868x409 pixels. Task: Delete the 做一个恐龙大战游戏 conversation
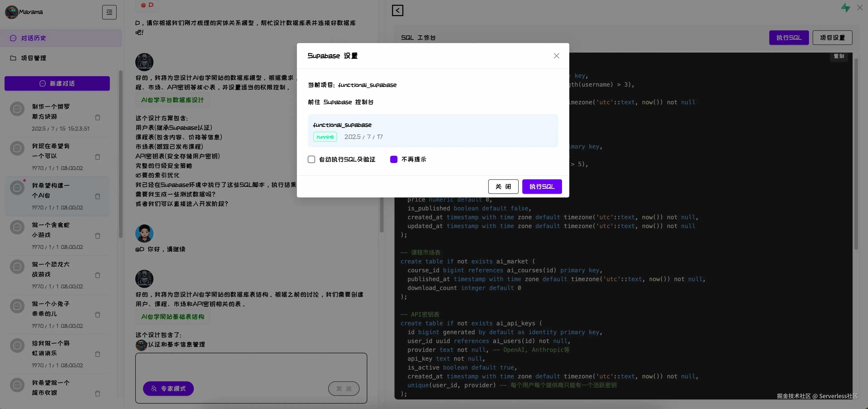coord(97,275)
